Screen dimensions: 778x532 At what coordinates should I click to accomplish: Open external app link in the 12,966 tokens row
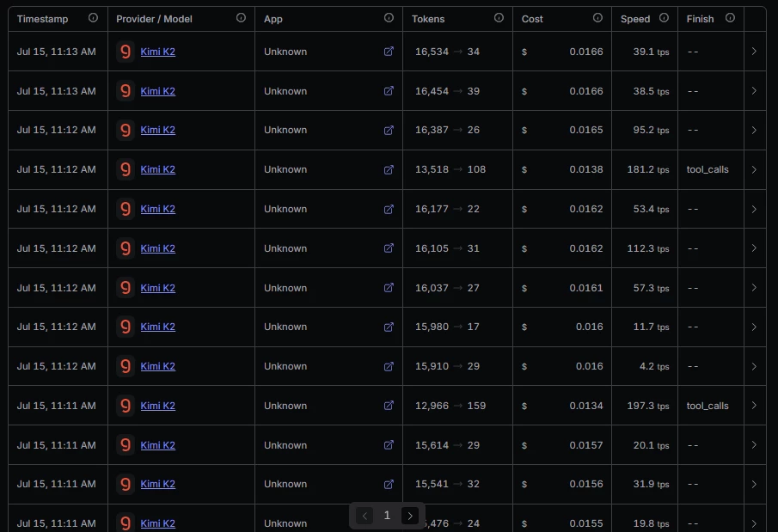tap(389, 406)
